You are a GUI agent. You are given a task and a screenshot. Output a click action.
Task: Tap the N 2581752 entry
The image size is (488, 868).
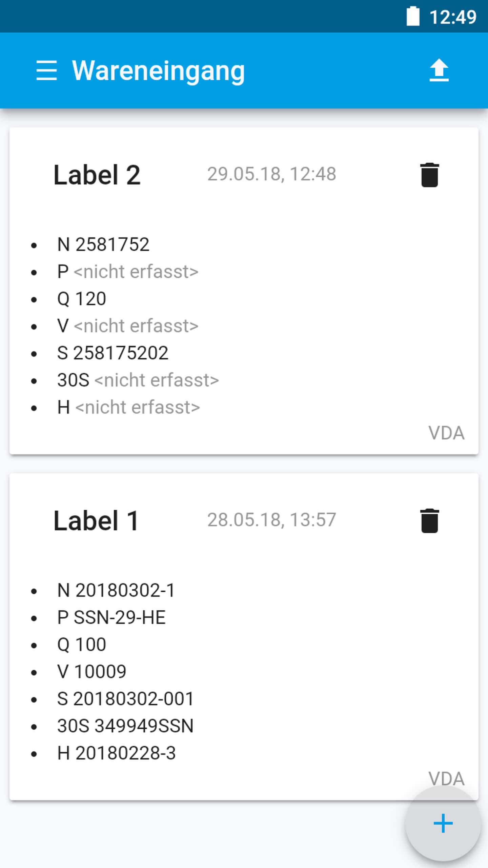click(x=103, y=244)
